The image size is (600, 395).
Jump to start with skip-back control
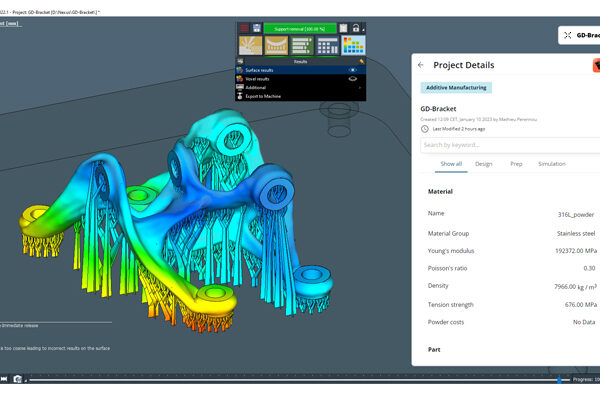4,379
